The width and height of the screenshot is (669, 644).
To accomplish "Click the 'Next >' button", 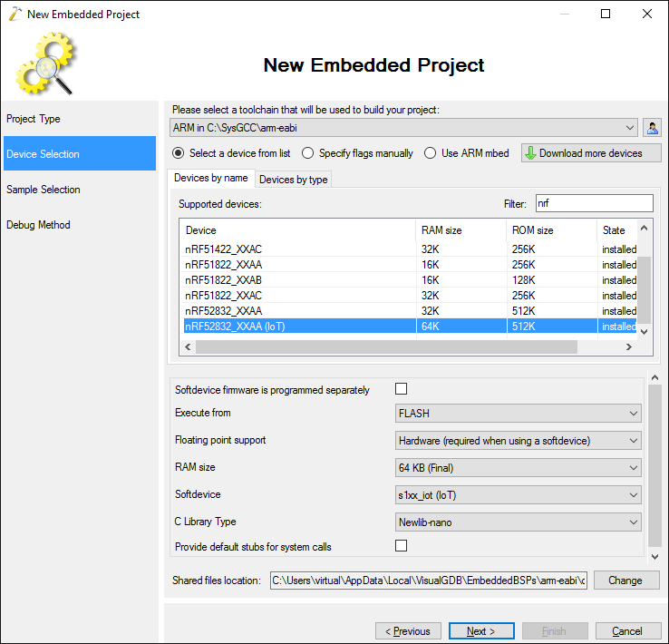I will pyautogui.click(x=481, y=630).
